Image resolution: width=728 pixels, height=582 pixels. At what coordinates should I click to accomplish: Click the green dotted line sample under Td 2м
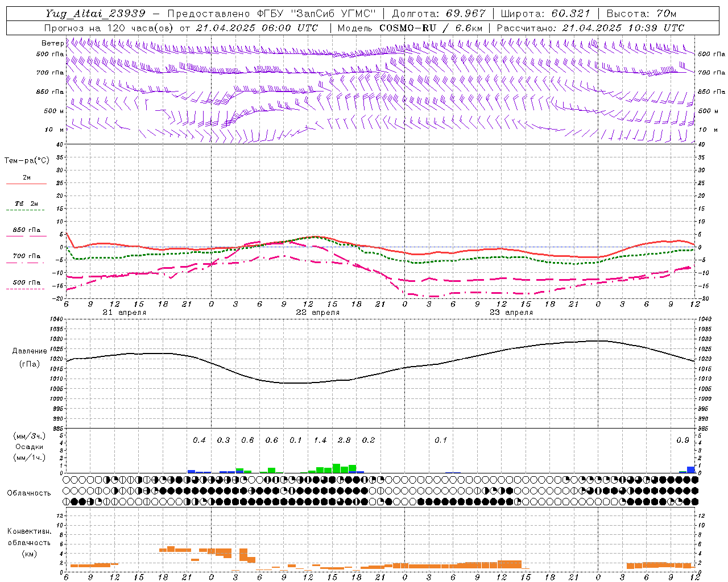[x=27, y=210]
